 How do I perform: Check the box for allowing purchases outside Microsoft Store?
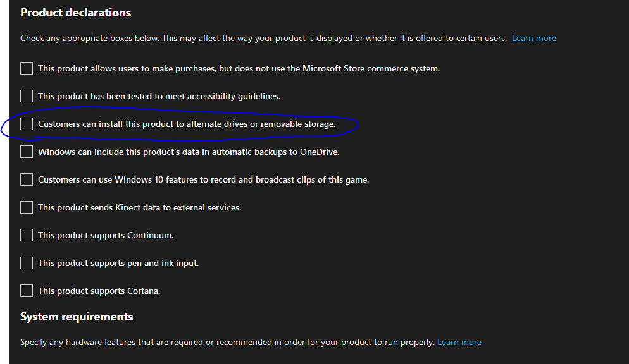tap(26, 68)
